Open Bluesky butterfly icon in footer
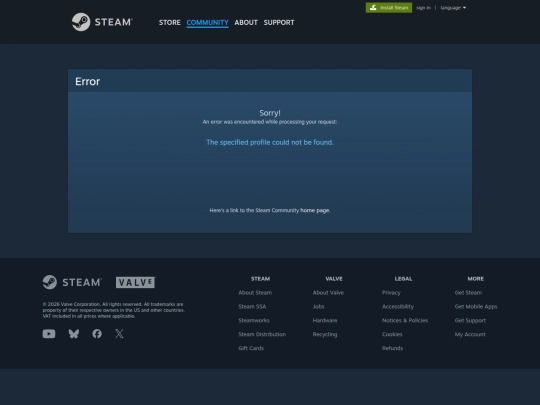This screenshot has width=540, height=405. tap(74, 333)
